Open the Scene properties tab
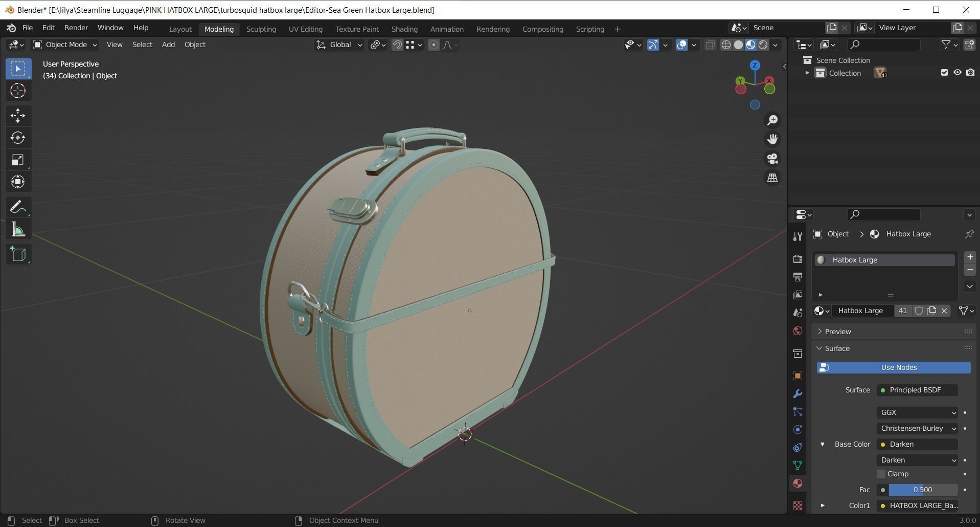This screenshot has width=980, height=527. coord(797,313)
